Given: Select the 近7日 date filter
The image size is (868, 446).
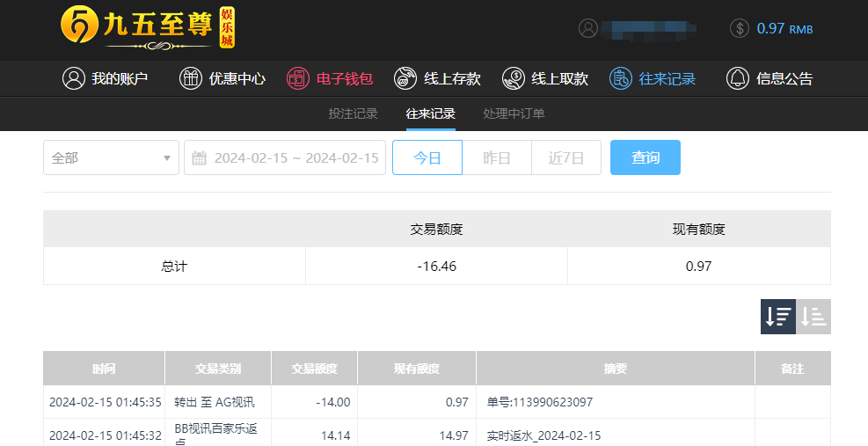Looking at the screenshot, I should (566, 157).
